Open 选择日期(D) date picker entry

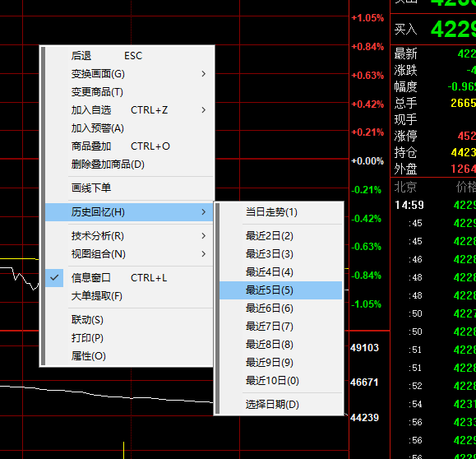[280, 405]
